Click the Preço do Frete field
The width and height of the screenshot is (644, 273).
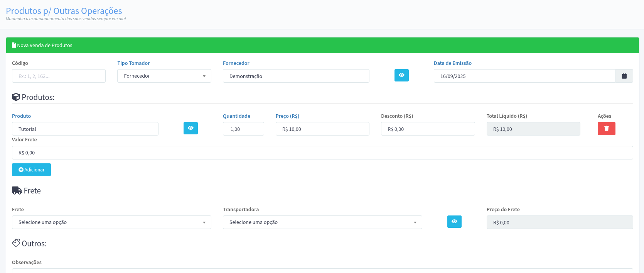559,222
